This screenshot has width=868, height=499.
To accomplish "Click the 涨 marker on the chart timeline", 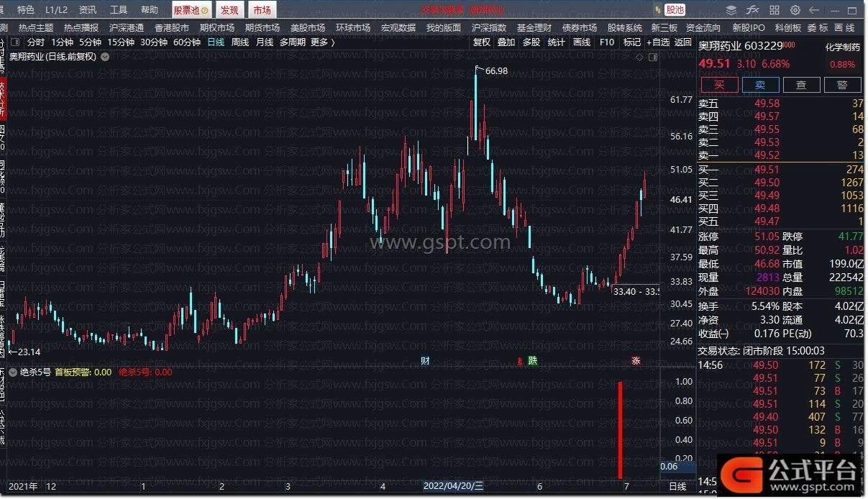I will (x=636, y=361).
